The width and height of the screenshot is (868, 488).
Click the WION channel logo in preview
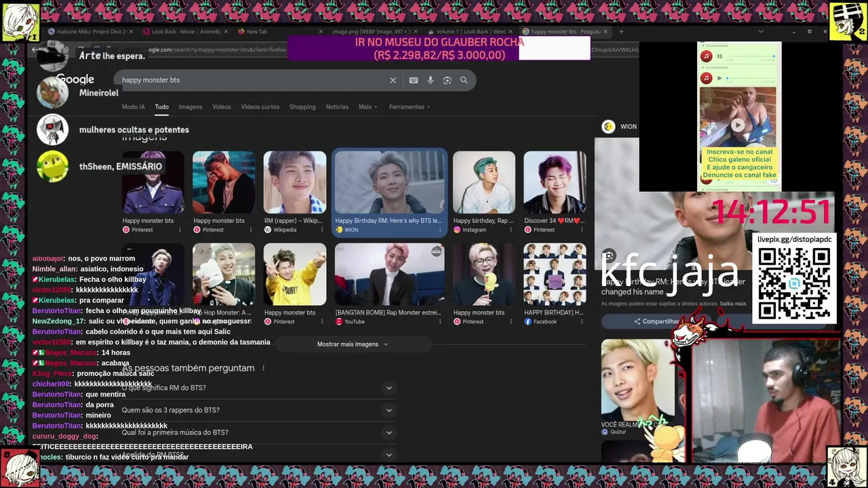[x=609, y=126]
